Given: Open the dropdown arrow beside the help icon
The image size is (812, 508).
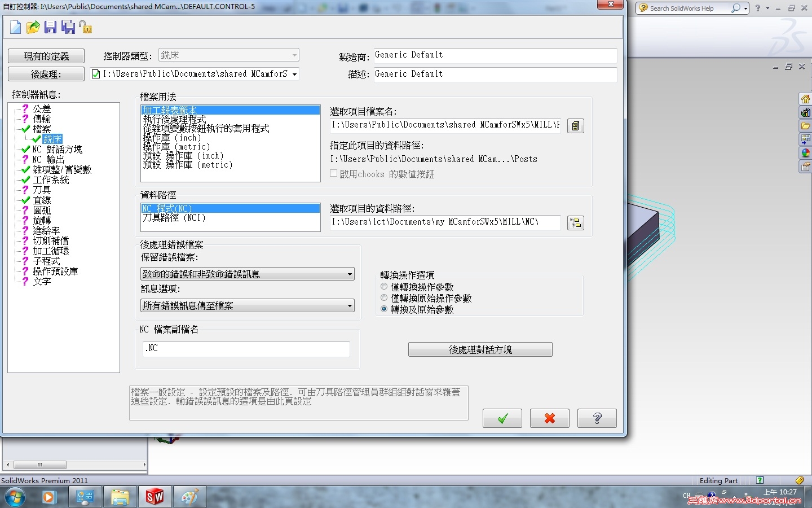Looking at the screenshot, I should (767, 8).
